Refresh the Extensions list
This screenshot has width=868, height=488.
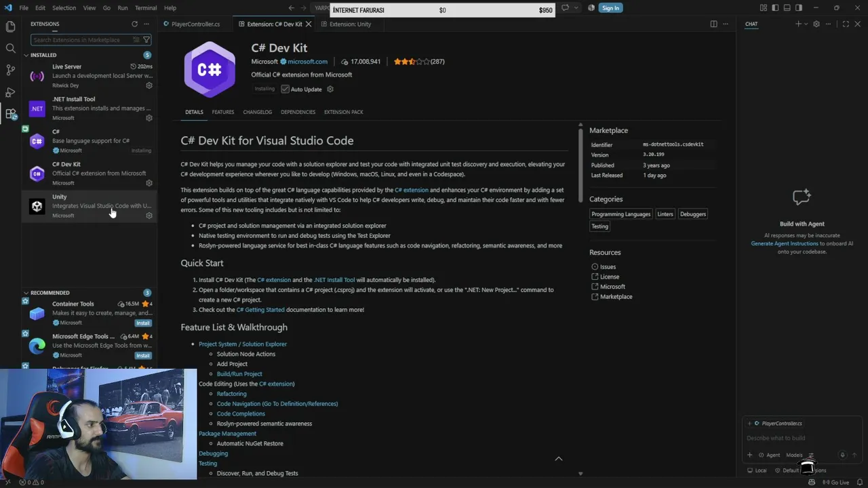pos(134,24)
